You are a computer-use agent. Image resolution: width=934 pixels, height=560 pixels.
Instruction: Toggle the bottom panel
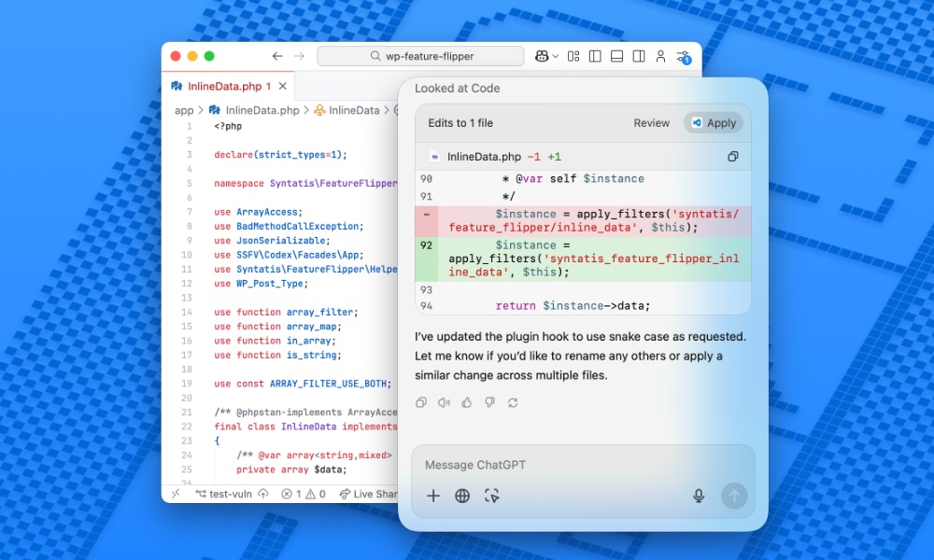click(x=616, y=56)
